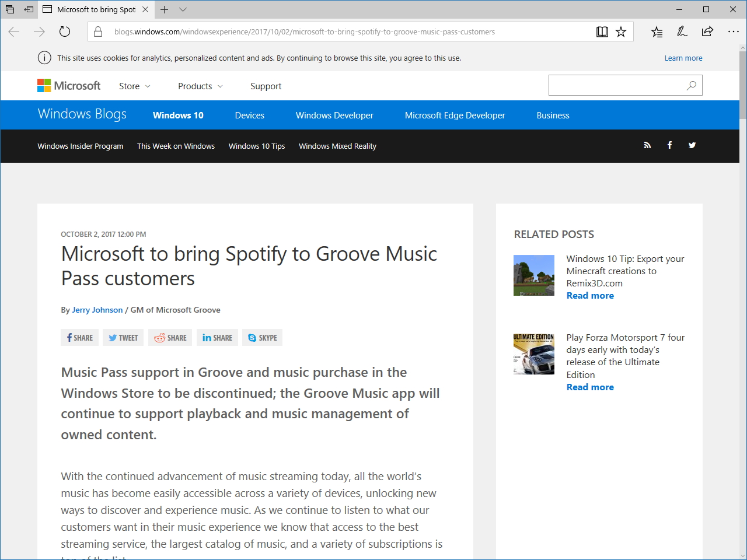Share article on Reddit button
The width and height of the screenshot is (747, 560).
click(x=170, y=338)
